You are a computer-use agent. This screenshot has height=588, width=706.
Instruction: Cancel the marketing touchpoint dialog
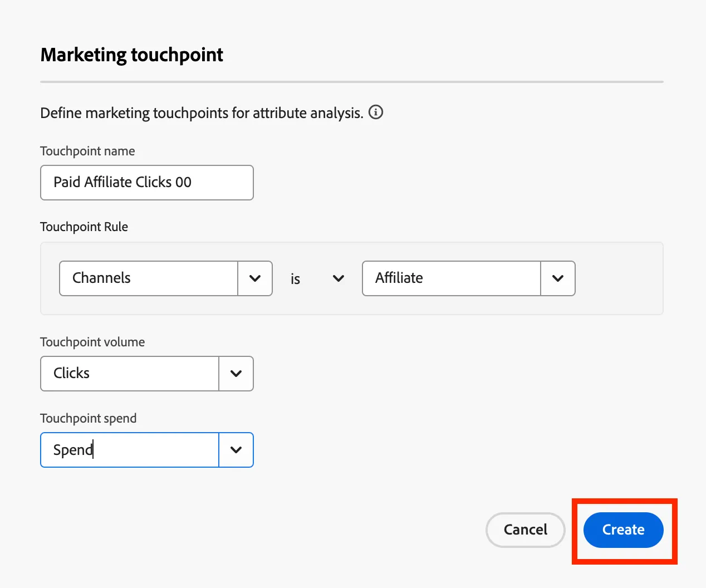pos(526,530)
